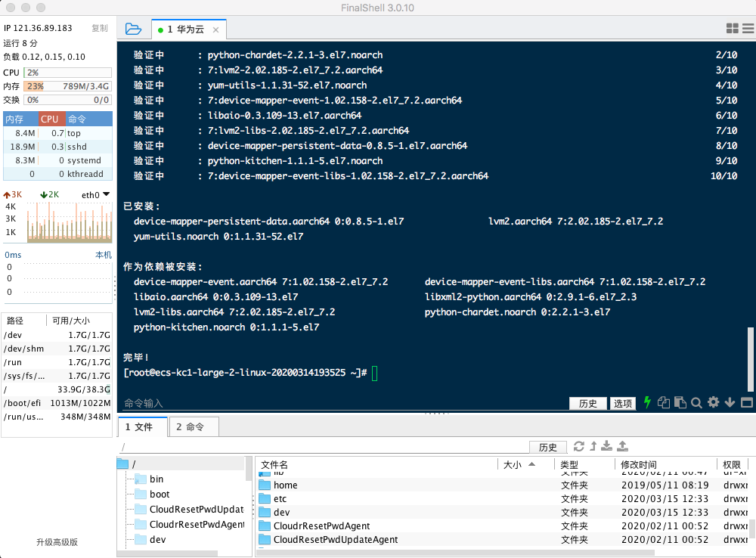Select the top process row
Viewport: 756px width, 558px height.
click(x=58, y=133)
